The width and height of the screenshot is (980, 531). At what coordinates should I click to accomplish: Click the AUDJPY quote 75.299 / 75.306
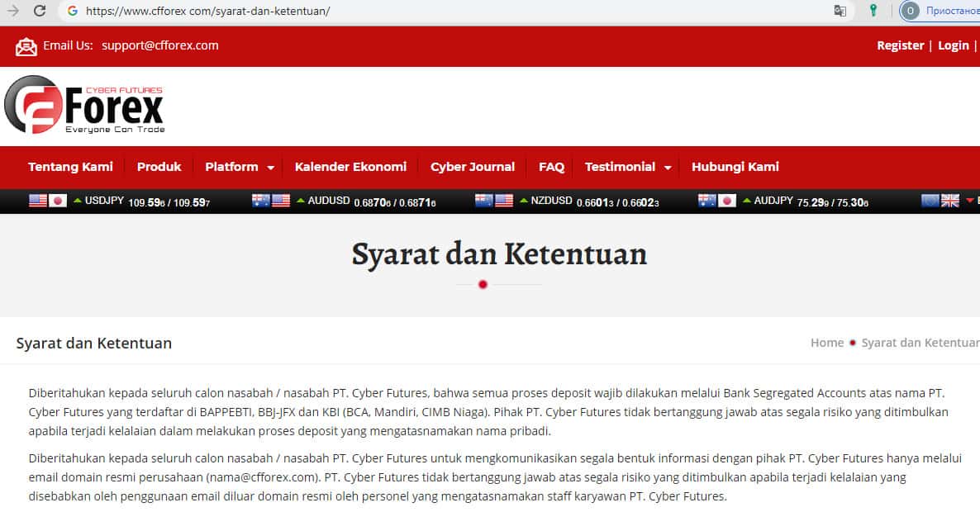[x=832, y=202]
